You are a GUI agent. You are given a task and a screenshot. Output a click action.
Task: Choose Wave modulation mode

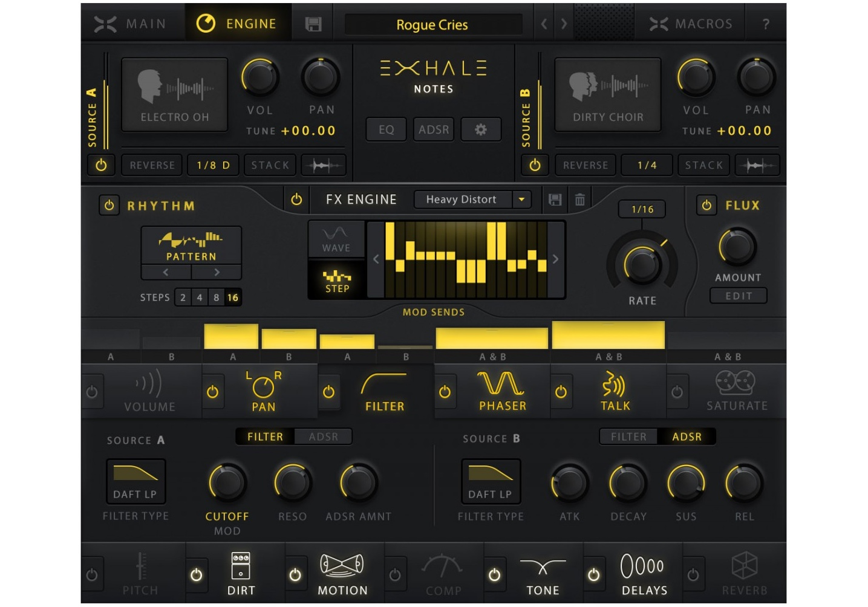[336, 239]
